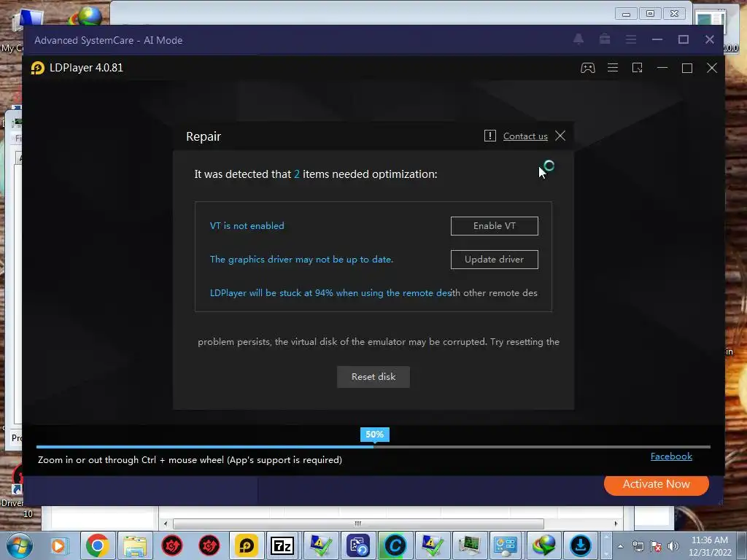Open Advanced SystemCare taskbar icon

[x=395, y=545]
